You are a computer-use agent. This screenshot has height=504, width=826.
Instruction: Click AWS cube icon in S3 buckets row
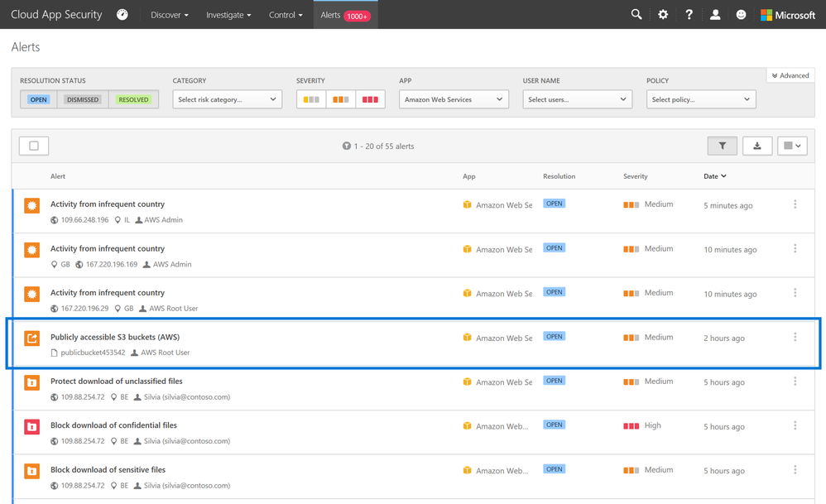click(x=468, y=337)
